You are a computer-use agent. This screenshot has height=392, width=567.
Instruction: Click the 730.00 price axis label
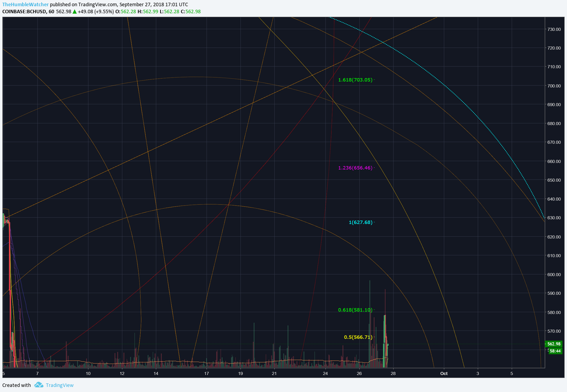[554, 29]
